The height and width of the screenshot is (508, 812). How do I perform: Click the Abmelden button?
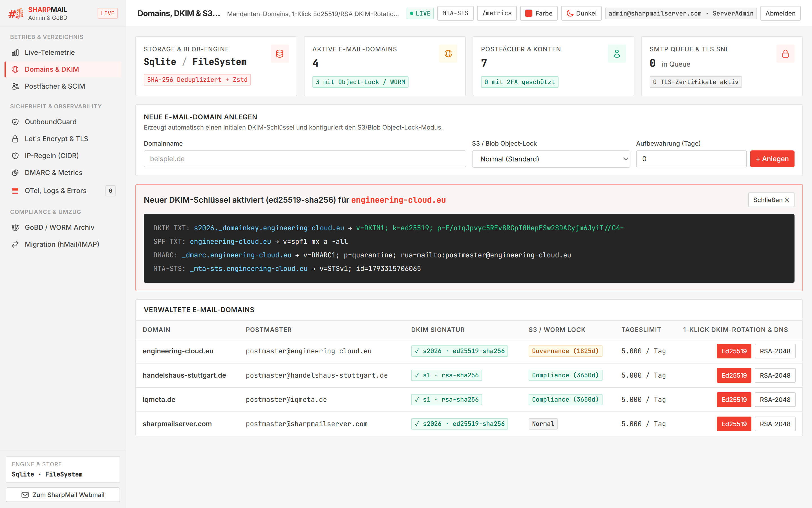[x=780, y=14]
